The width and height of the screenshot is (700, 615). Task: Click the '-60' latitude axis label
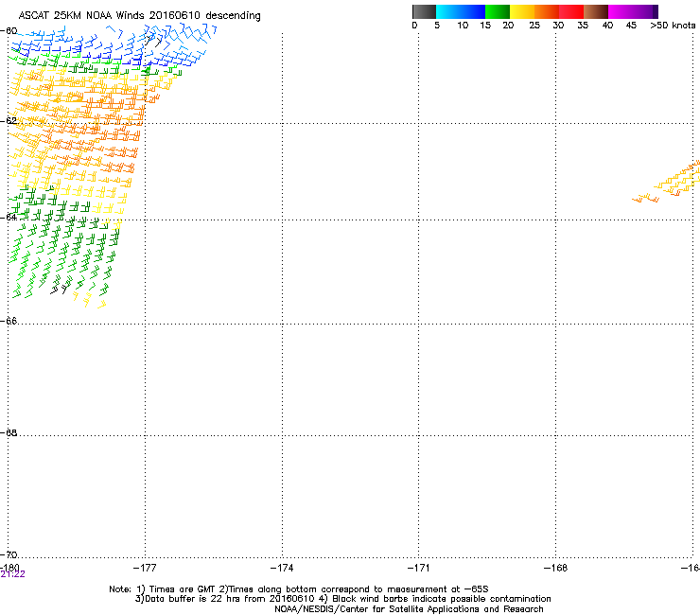[x=9, y=31]
